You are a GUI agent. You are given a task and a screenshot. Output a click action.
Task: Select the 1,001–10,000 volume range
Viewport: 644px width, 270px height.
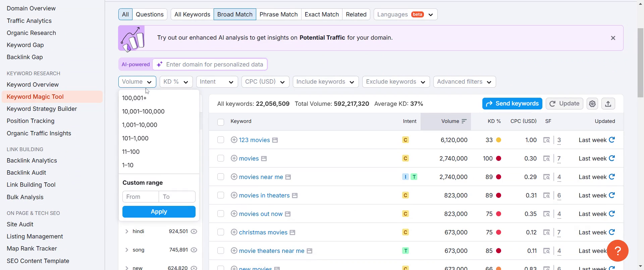click(159, 125)
